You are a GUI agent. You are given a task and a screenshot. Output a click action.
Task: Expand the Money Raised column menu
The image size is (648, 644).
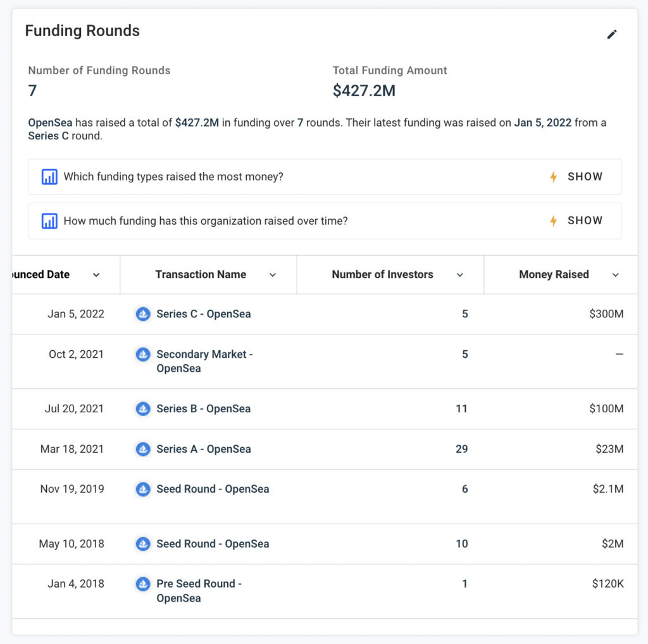615,275
